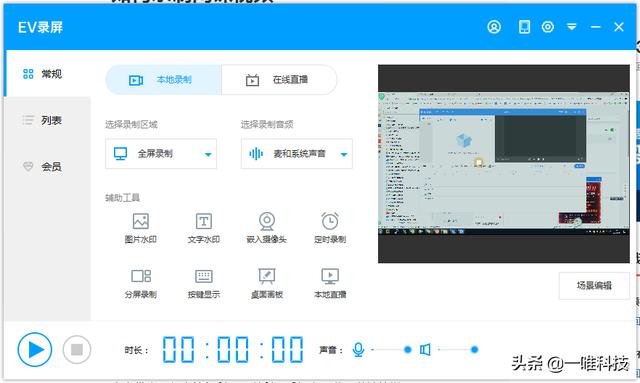The image size is (640, 383).
Task: Open the 分屏录制 split-screen recording tool
Action: (x=140, y=283)
